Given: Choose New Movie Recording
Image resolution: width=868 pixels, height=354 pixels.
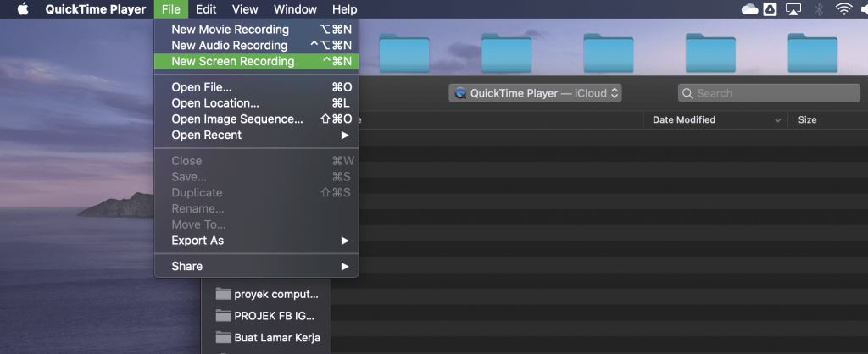Looking at the screenshot, I should [x=256, y=30].
